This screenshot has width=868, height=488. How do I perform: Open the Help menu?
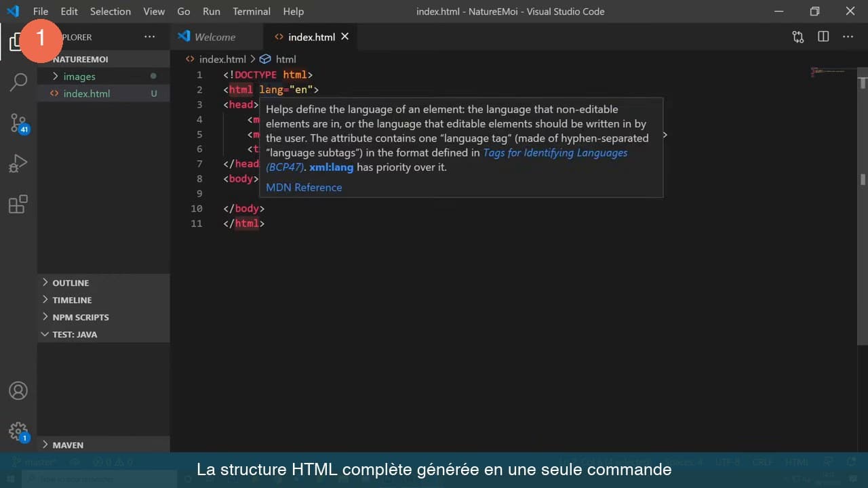(294, 12)
